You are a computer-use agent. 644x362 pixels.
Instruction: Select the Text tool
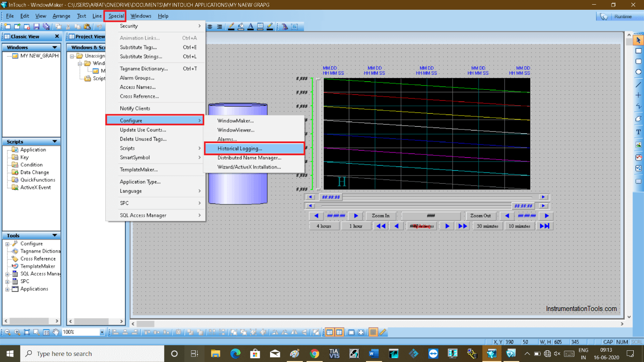click(638, 132)
